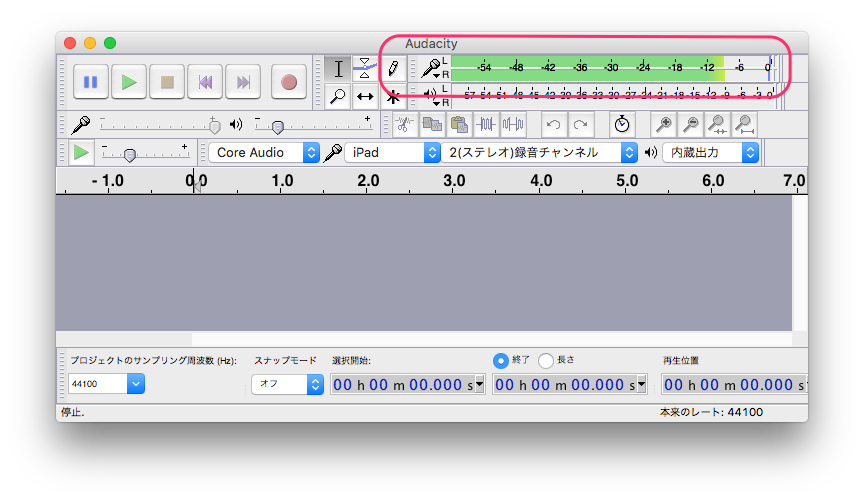Click the Copy toolbar icon
Image resolution: width=864 pixels, height=502 pixels.
(x=431, y=124)
